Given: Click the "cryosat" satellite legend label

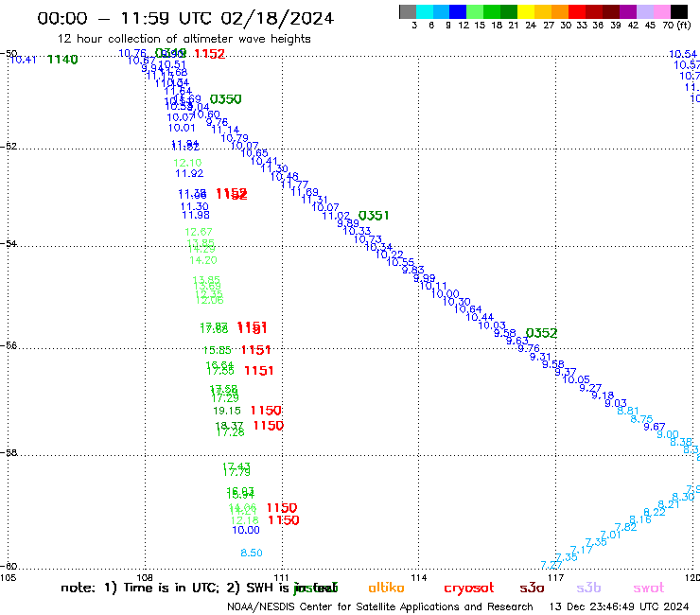Looking at the screenshot, I should coord(469,589).
